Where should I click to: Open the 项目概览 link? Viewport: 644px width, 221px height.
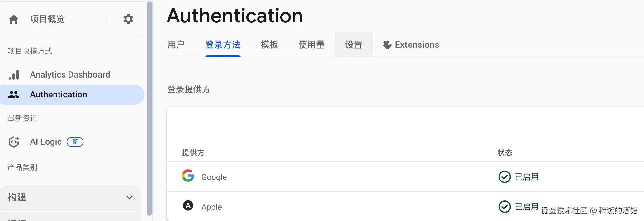47,19
